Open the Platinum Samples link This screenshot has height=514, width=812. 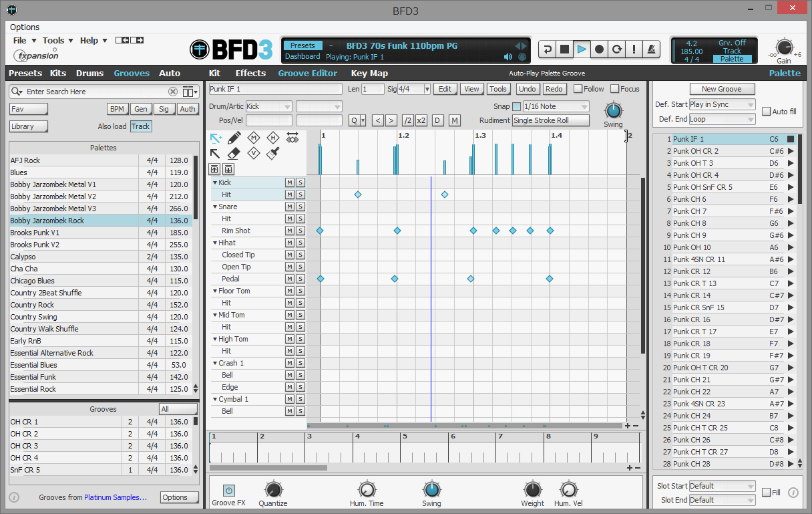(x=116, y=497)
